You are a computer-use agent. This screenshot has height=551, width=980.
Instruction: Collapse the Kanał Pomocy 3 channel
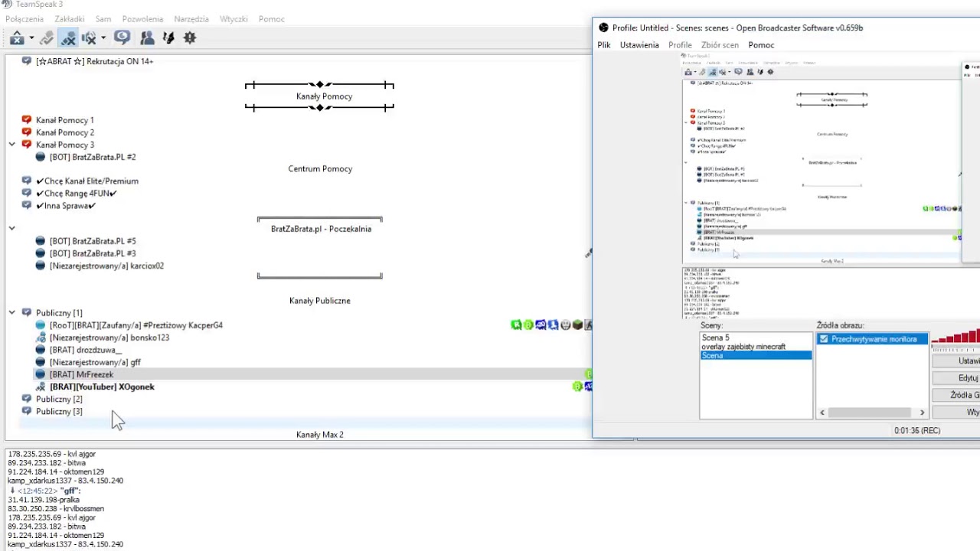12,145
